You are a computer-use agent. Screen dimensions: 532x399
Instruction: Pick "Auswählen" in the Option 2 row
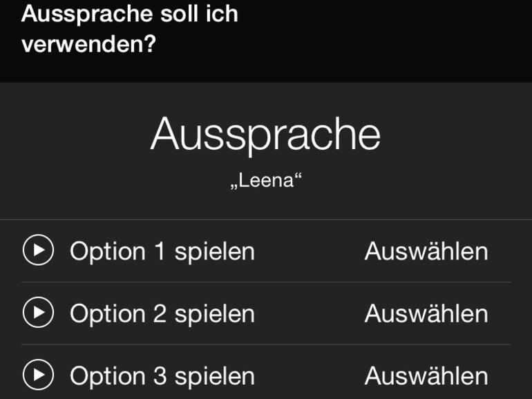(x=426, y=313)
